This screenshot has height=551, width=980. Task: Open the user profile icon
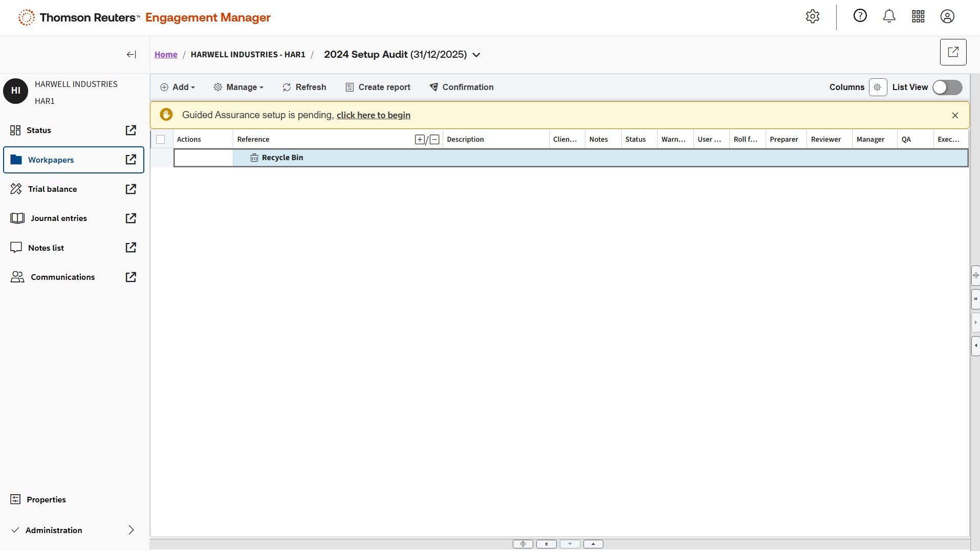(947, 16)
